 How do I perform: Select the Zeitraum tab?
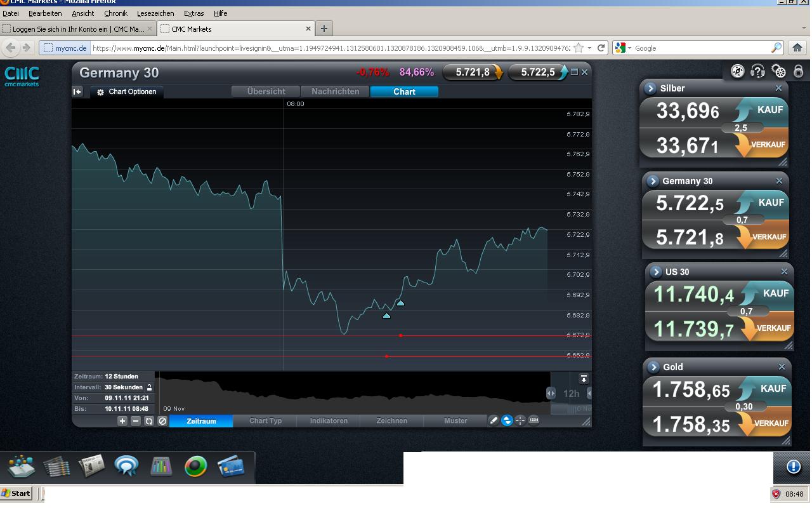coord(201,421)
